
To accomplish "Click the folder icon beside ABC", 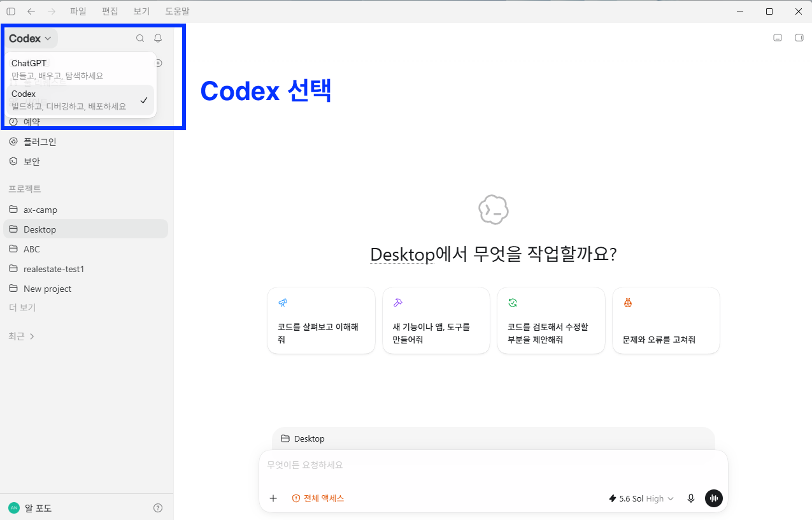I will [x=13, y=249].
